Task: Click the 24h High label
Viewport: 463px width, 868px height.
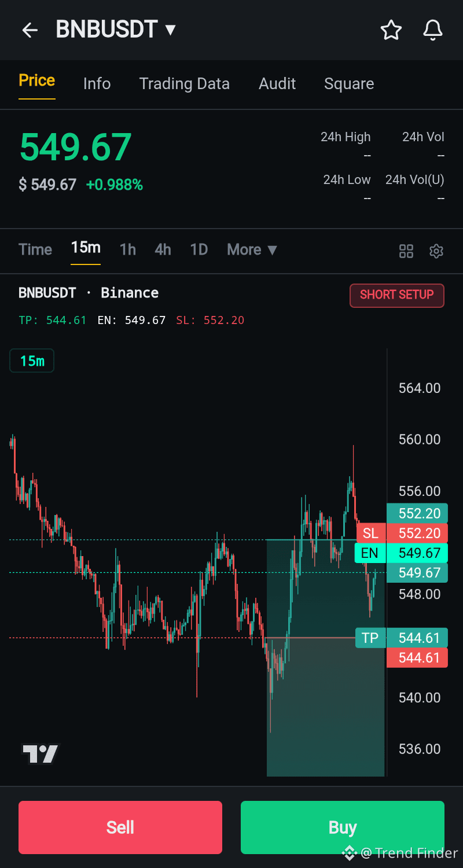Action: pos(346,137)
